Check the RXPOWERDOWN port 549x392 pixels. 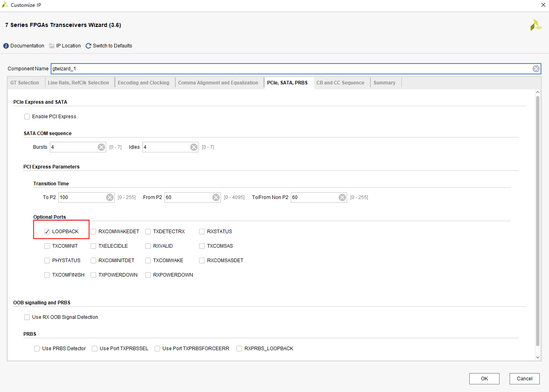pyautogui.click(x=148, y=275)
